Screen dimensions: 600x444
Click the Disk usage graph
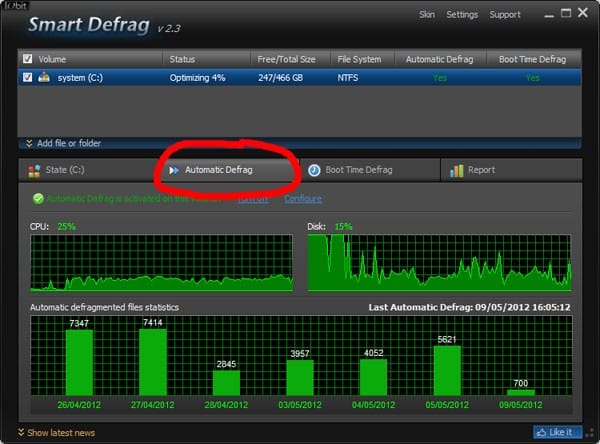(440, 263)
